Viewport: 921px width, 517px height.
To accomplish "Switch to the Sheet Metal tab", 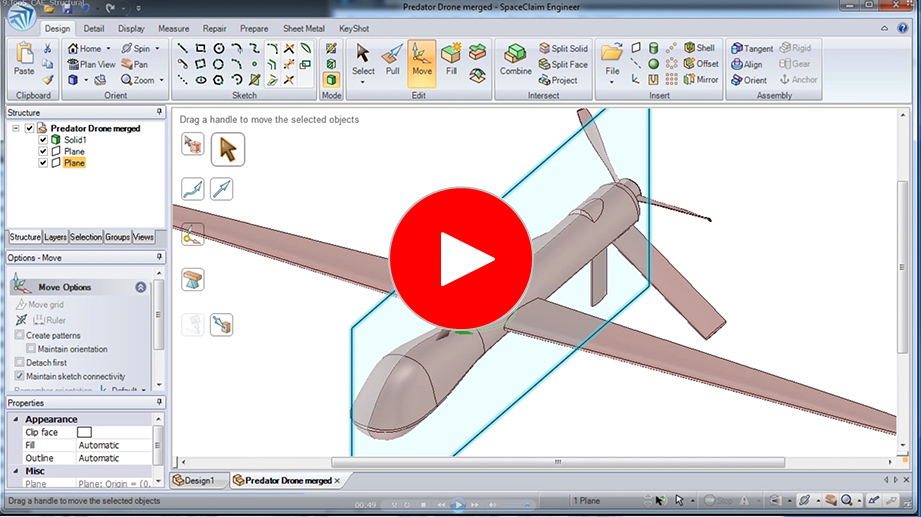I will (304, 28).
